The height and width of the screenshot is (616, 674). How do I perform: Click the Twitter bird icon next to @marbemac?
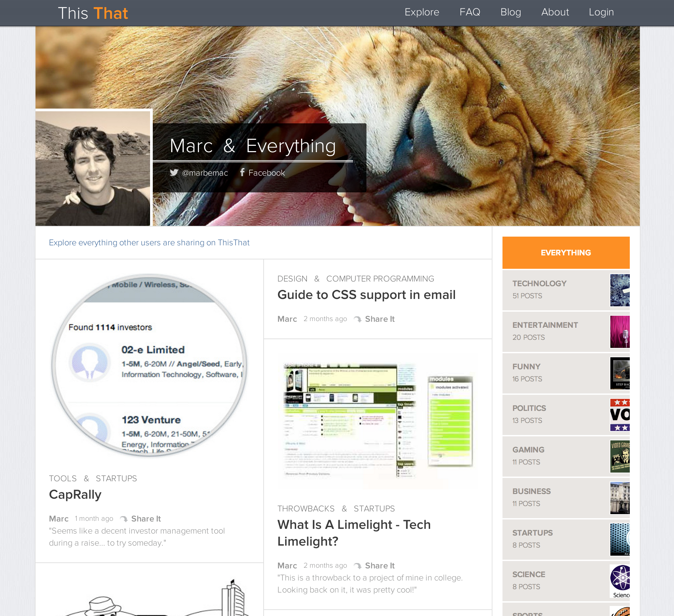[174, 173]
